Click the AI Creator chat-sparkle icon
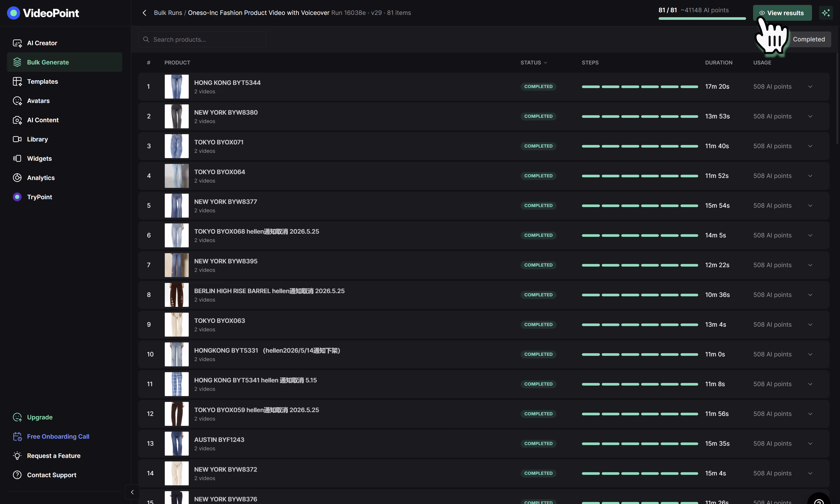 [17, 43]
